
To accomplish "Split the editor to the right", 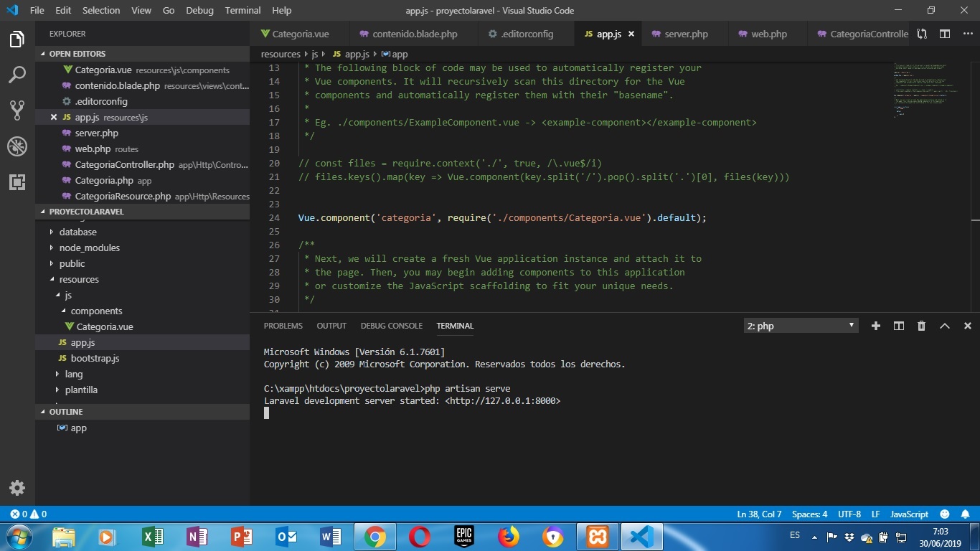I will (x=945, y=34).
